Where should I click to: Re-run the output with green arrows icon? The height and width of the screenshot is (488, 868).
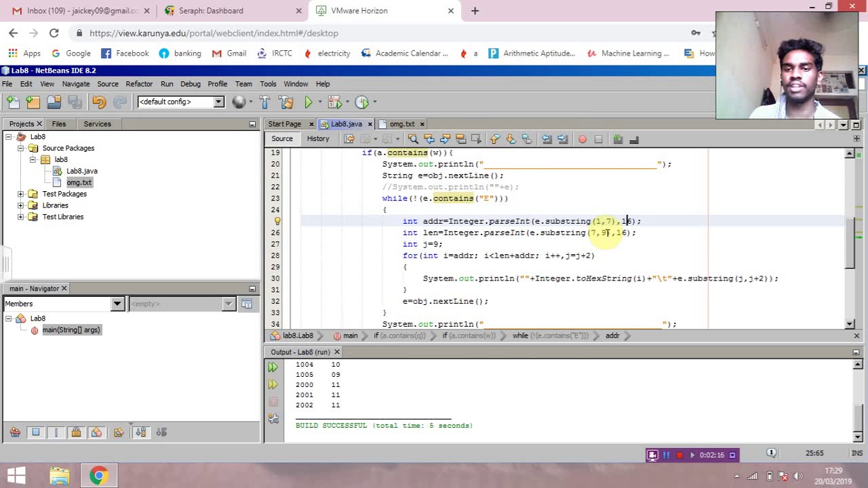[x=273, y=367]
